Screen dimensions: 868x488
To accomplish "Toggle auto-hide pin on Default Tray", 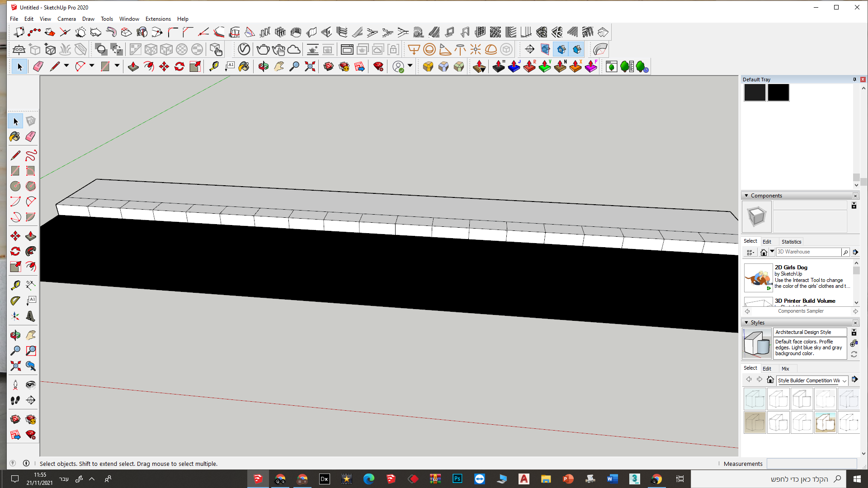I will click(x=854, y=80).
